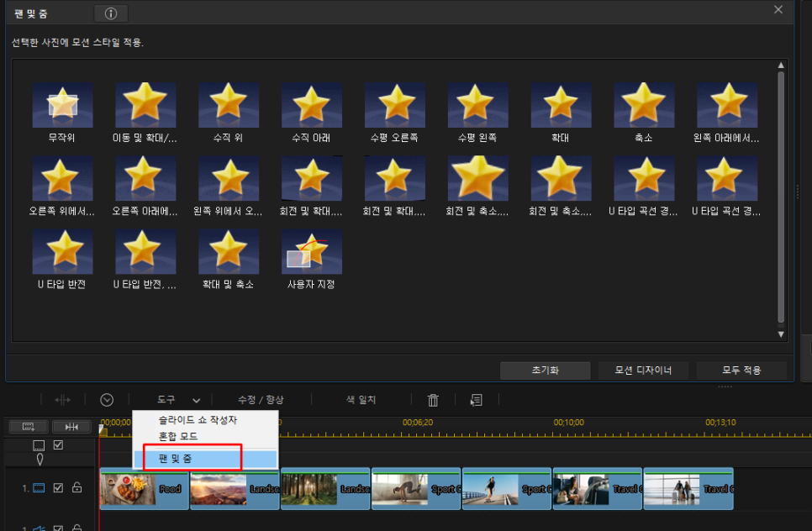Click the fit timeline zoom icon
The width and height of the screenshot is (812, 531).
72,427
